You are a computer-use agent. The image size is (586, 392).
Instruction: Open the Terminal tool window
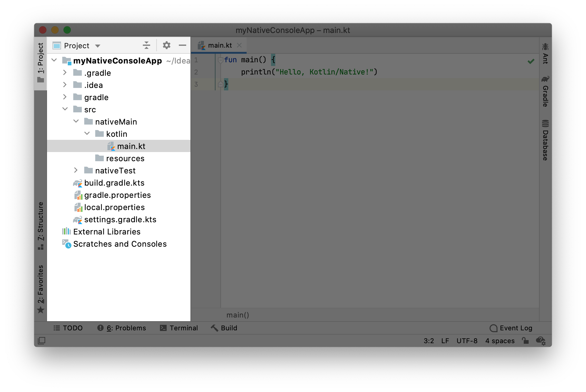pos(179,328)
